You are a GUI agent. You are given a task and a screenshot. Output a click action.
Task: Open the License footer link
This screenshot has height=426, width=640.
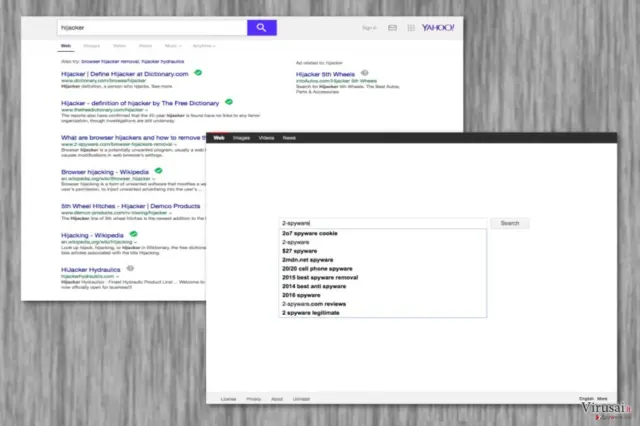[x=229, y=399]
